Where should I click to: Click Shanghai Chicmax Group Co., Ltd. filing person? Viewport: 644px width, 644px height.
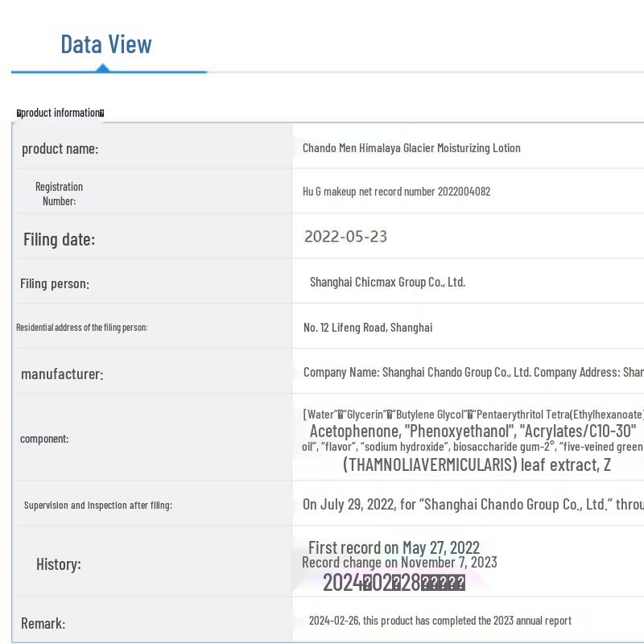click(x=387, y=282)
